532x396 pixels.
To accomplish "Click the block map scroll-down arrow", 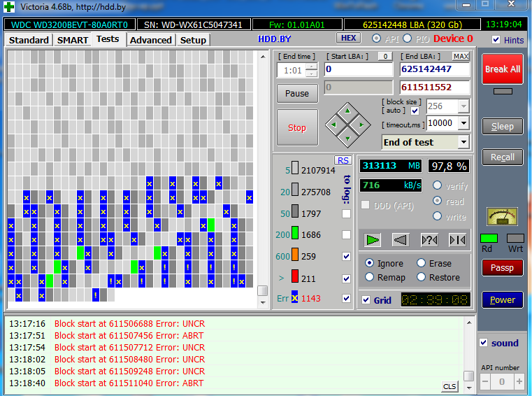I will [263, 302].
